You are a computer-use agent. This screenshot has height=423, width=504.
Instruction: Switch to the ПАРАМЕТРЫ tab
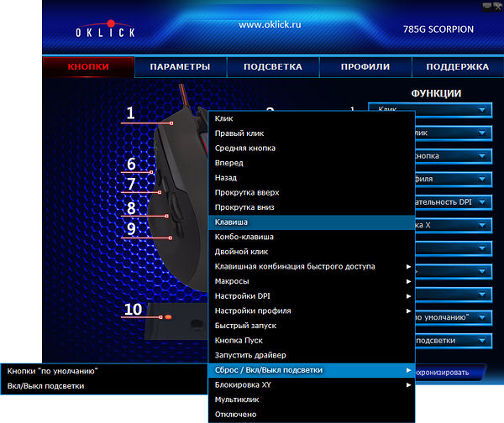[x=180, y=67]
